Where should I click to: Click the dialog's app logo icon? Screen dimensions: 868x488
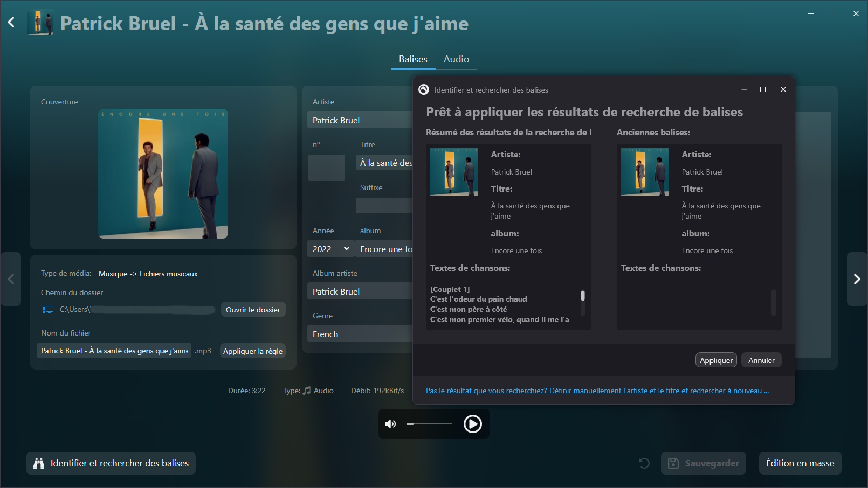point(424,89)
